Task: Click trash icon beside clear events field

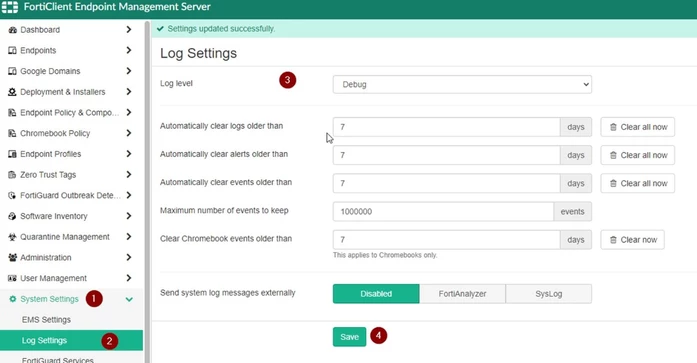Action: pyautogui.click(x=613, y=183)
